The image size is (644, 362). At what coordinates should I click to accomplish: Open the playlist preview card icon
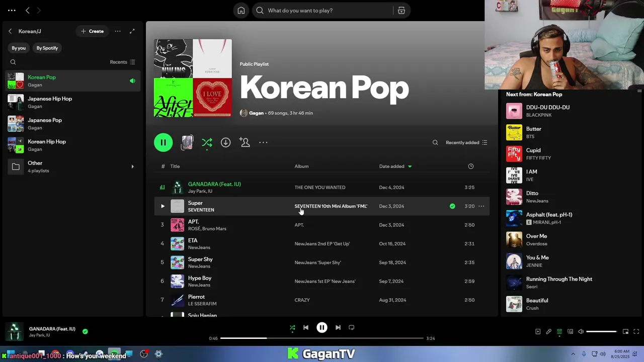tap(187, 143)
